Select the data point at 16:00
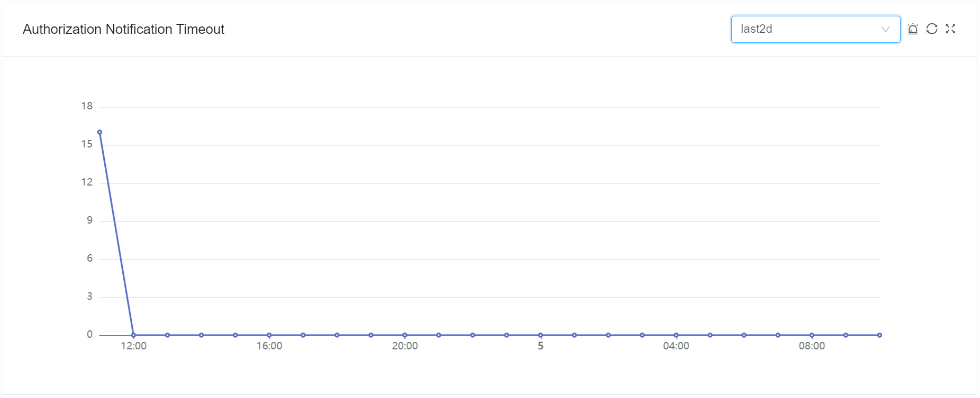 pos(269,335)
